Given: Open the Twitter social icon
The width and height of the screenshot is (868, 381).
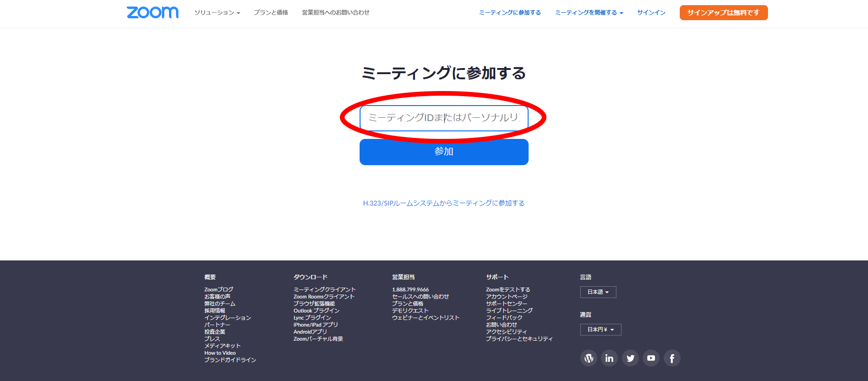Looking at the screenshot, I should (x=630, y=358).
